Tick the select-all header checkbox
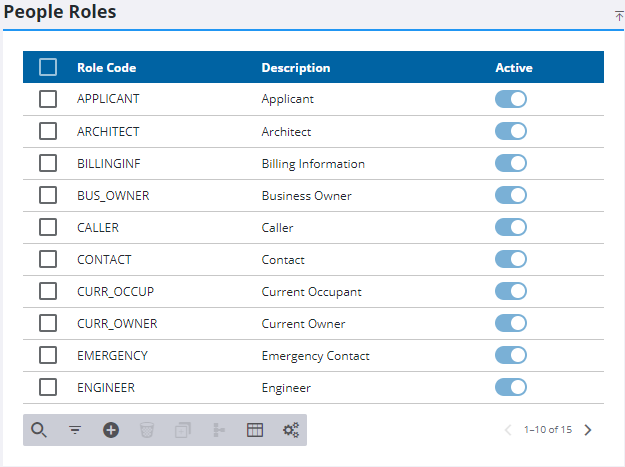This screenshot has width=625, height=467. (48, 67)
